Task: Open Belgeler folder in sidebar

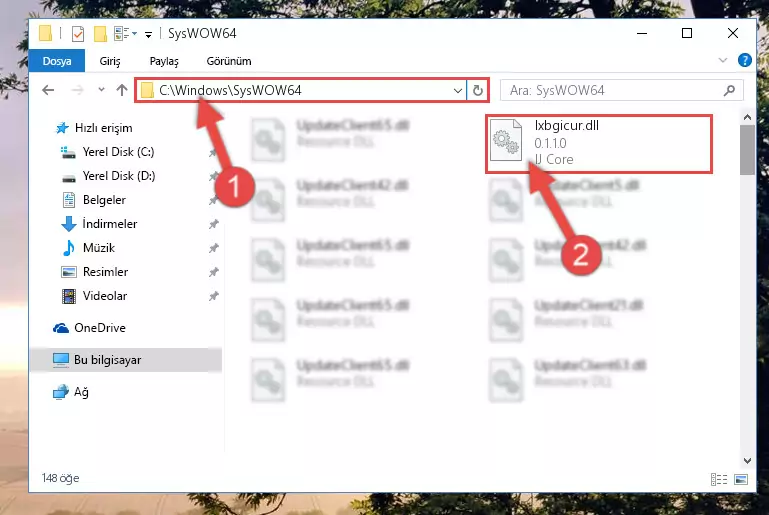Action: point(94,200)
